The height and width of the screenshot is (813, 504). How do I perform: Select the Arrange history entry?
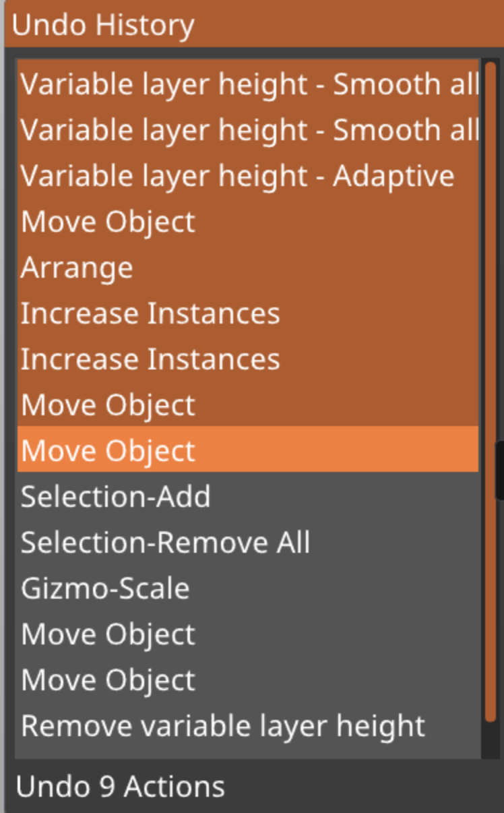click(77, 268)
